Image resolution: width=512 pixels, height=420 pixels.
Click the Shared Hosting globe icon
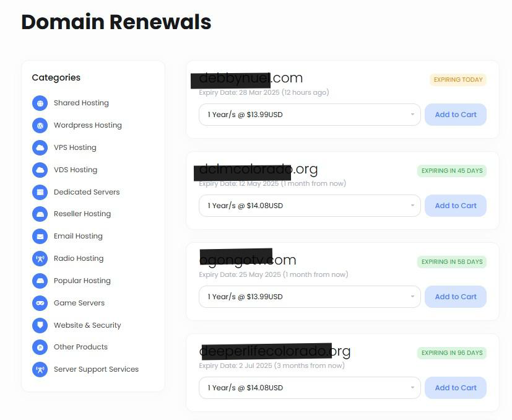pos(40,103)
